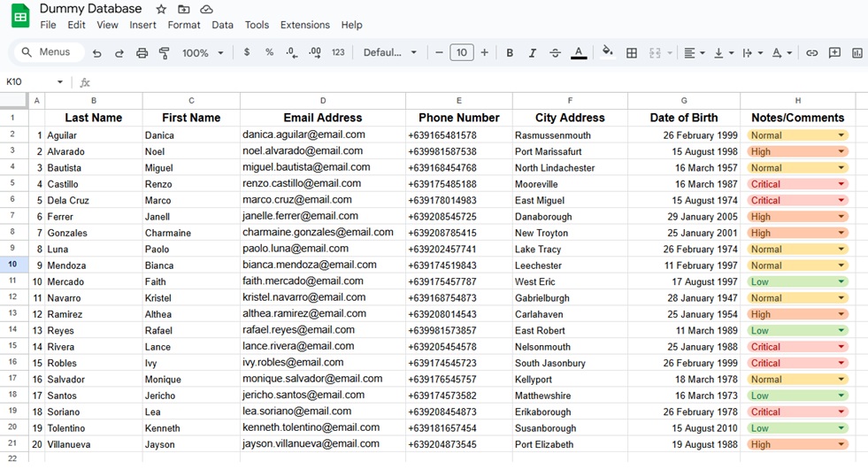Screen dimensions: 868x469
Task: Decrease font size with minus button
Action: (439, 52)
